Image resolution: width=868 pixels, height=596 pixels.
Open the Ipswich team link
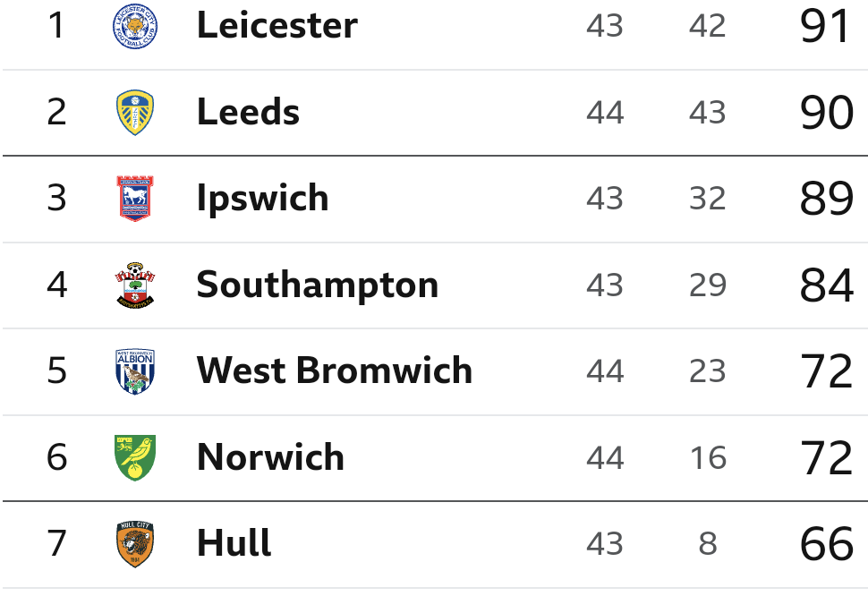coord(263,200)
